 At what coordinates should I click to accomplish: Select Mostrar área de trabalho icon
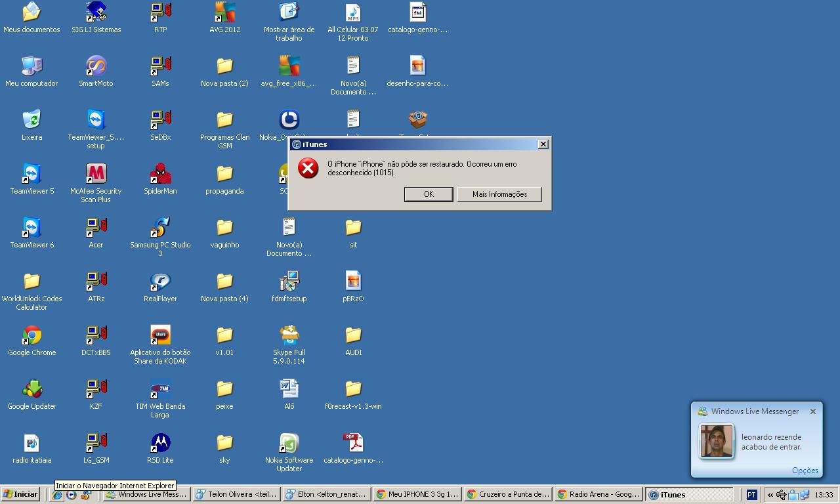point(289,12)
